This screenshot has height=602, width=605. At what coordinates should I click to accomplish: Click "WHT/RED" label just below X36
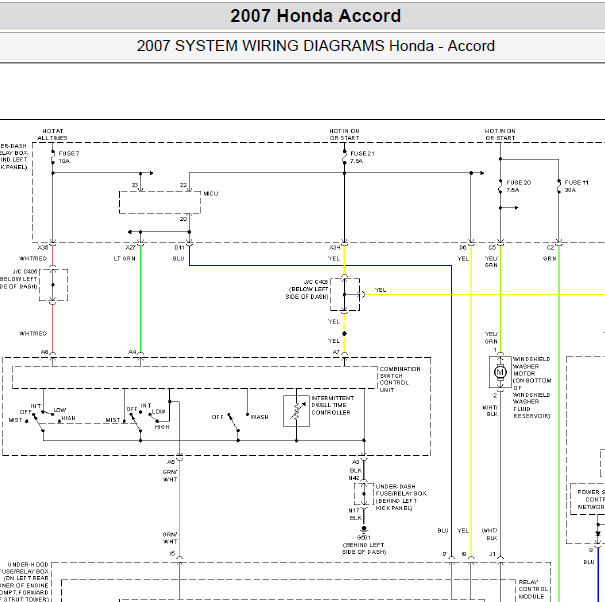pyautogui.click(x=33, y=259)
